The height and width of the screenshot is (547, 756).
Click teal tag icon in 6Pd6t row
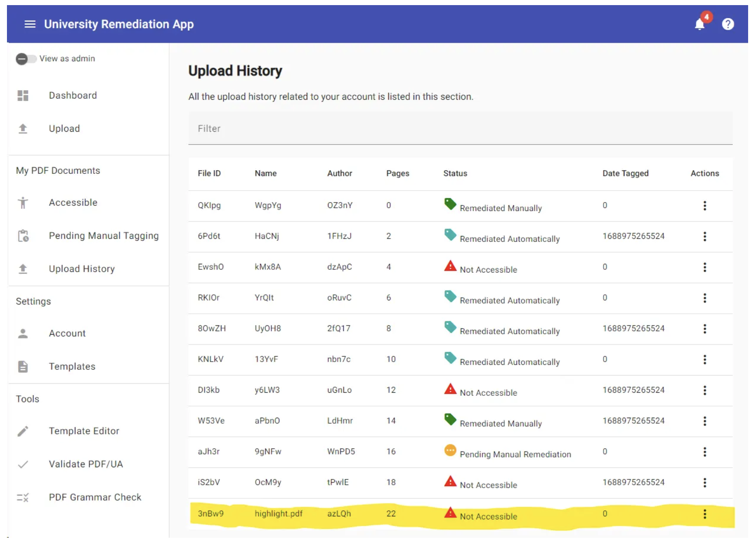pyautogui.click(x=450, y=235)
